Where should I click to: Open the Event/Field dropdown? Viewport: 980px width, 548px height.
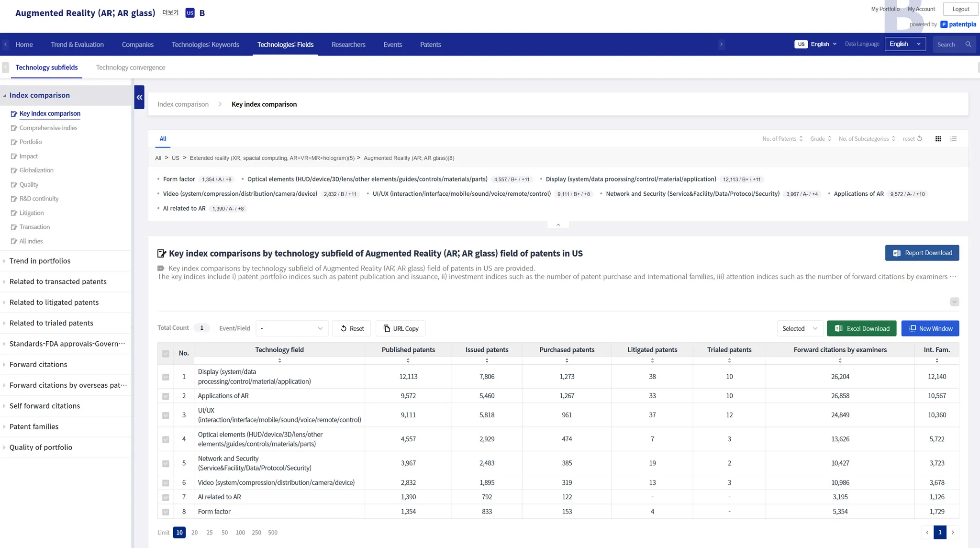[292, 328]
